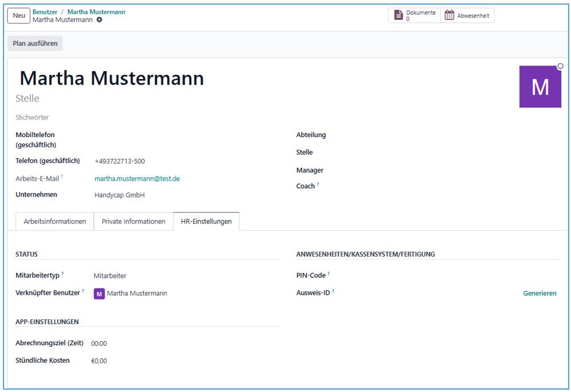This screenshot has width=571, height=392.
Task: Click the help tooltip next to Ausweis-ID
Action: 333,291
